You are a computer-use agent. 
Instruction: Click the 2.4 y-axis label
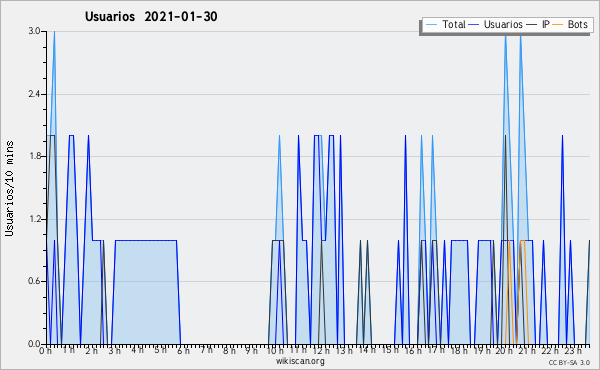34,94
